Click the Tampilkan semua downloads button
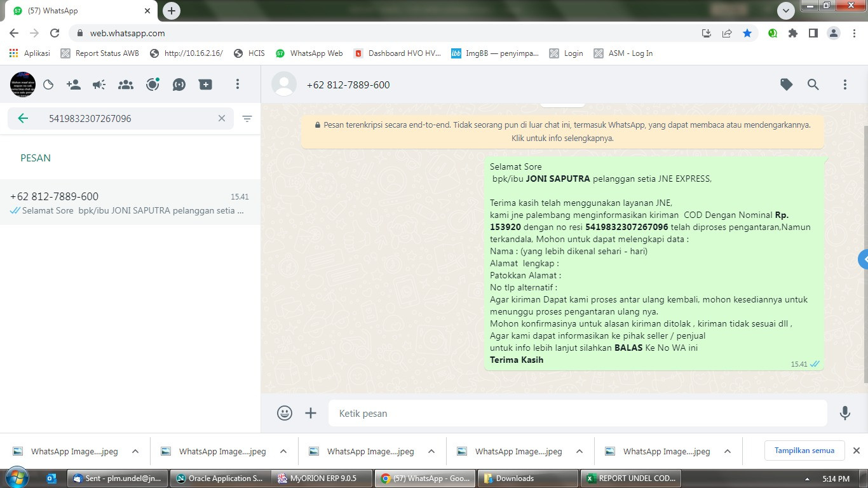The height and width of the screenshot is (488, 868). coord(804,451)
